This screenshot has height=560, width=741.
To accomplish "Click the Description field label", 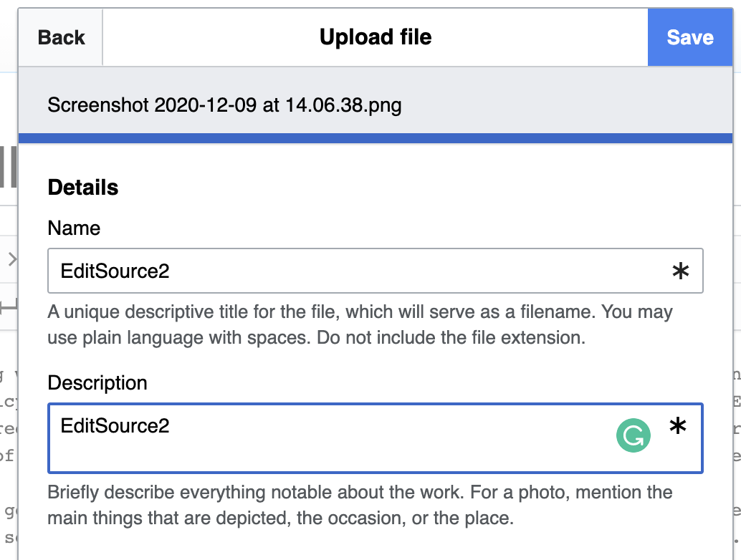I will tap(97, 383).
